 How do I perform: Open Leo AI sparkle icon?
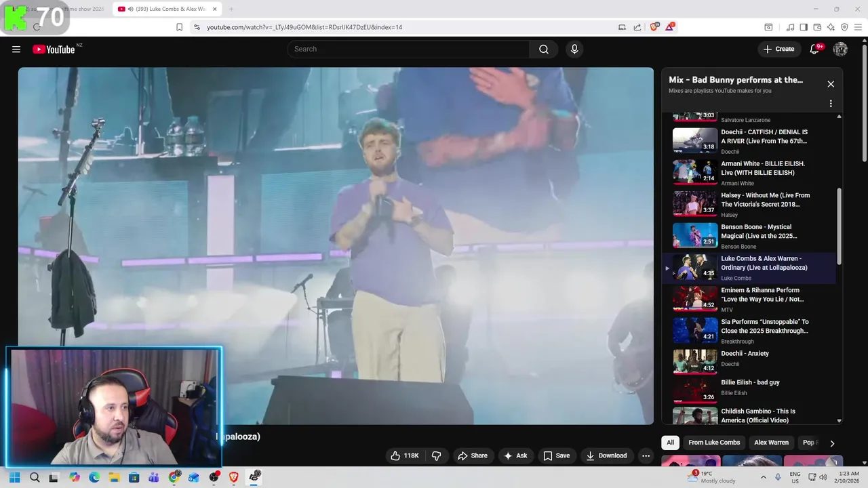(831, 27)
